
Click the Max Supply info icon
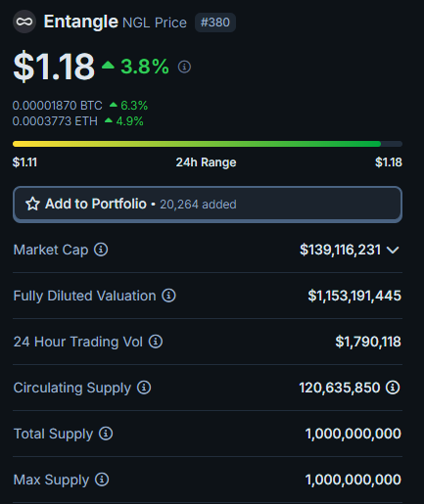point(102,480)
